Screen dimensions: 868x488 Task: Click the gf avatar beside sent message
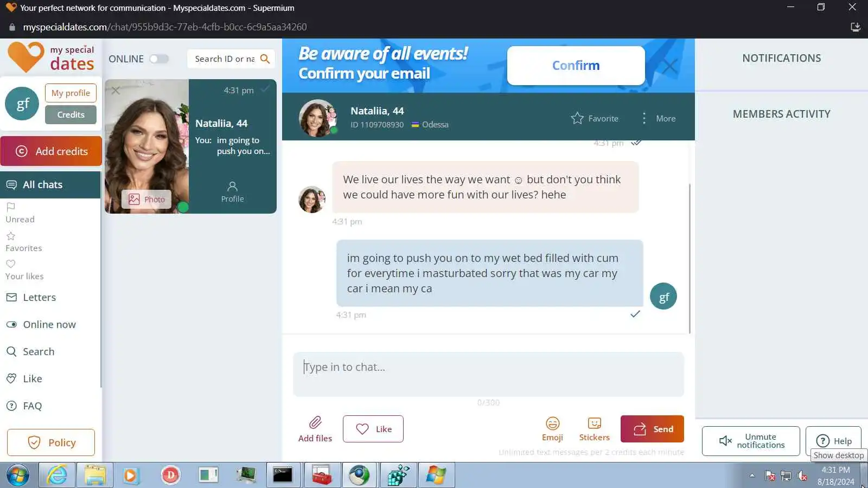point(663,297)
